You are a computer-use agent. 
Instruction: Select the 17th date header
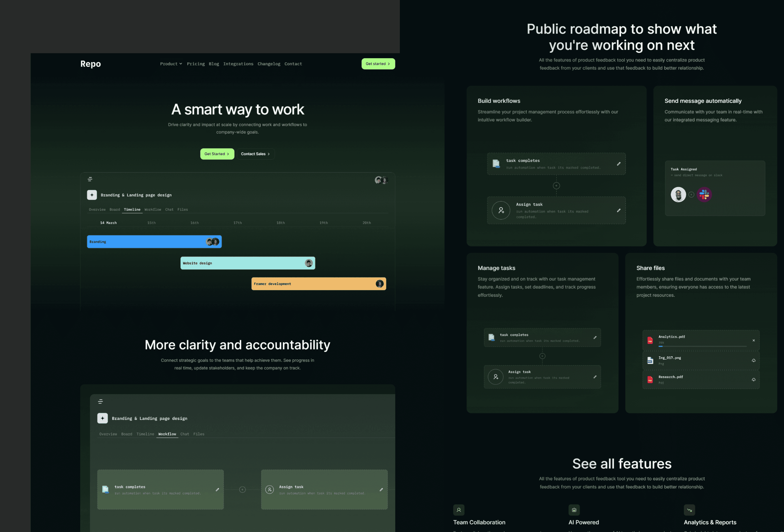[x=237, y=223]
